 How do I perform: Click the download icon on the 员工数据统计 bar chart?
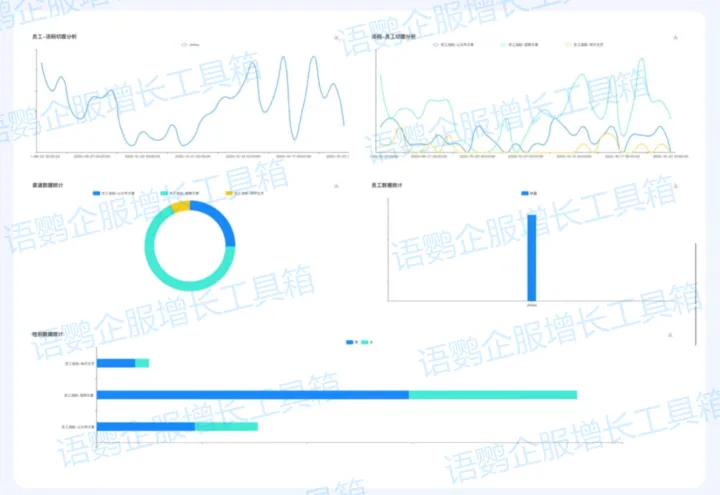click(676, 186)
